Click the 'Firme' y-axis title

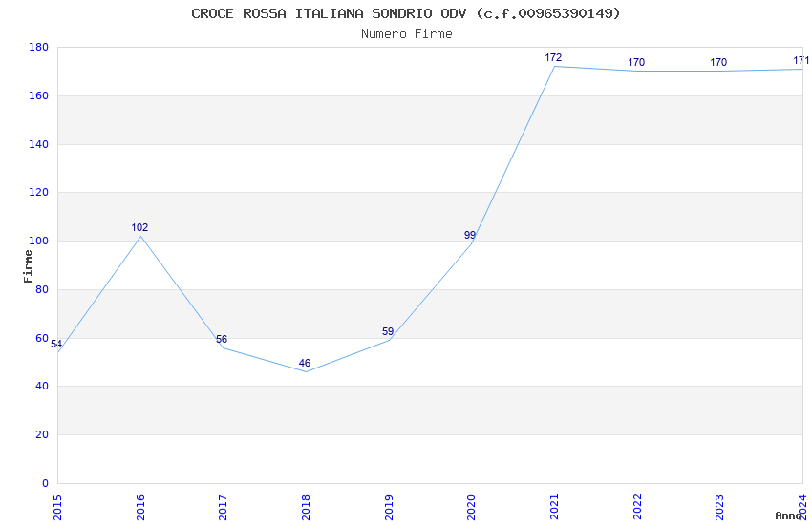tap(28, 266)
